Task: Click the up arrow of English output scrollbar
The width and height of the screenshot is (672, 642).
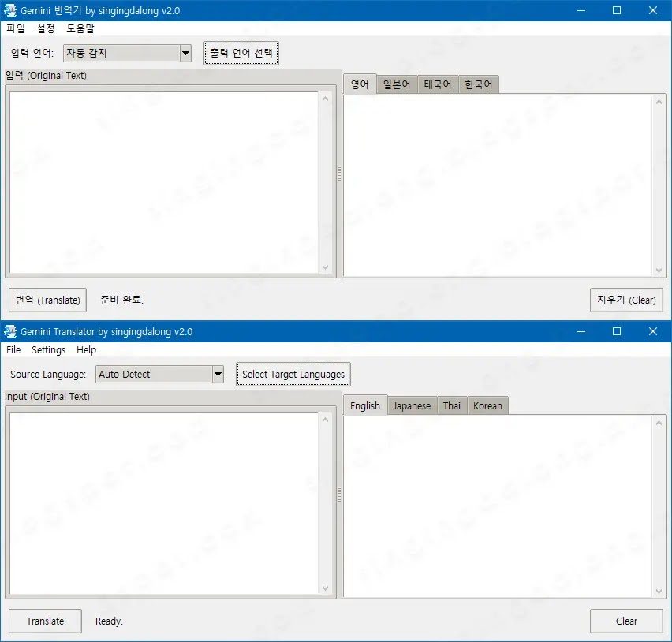Action: (659, 423)
